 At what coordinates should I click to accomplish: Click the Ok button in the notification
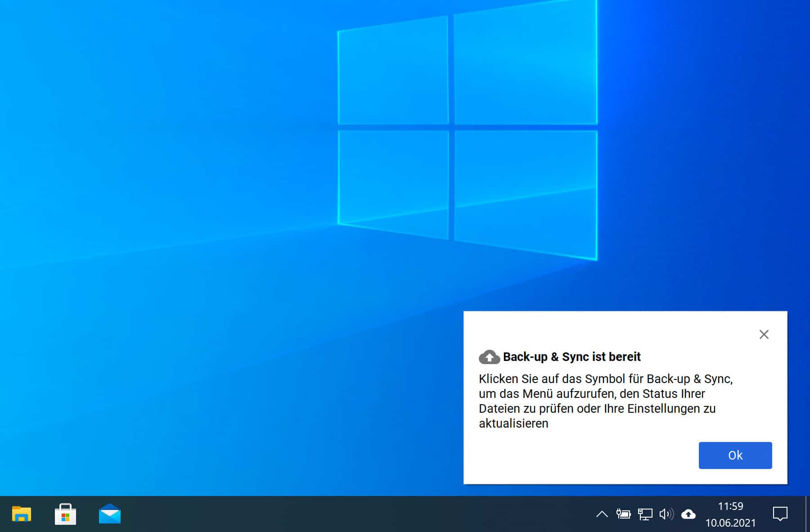click(735, 455)
